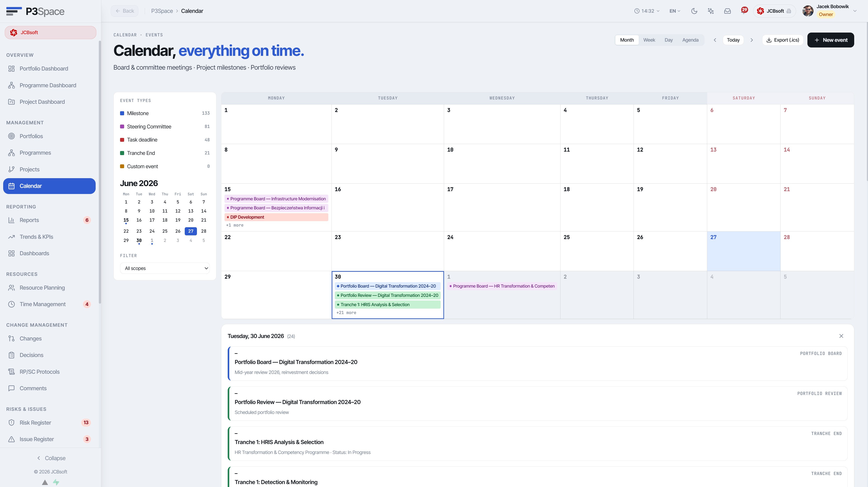Image resolution: width=868 pixels, height=487 pixels.
Task: Click P3Space breadcrumb link
Action: tap(162, 11)
